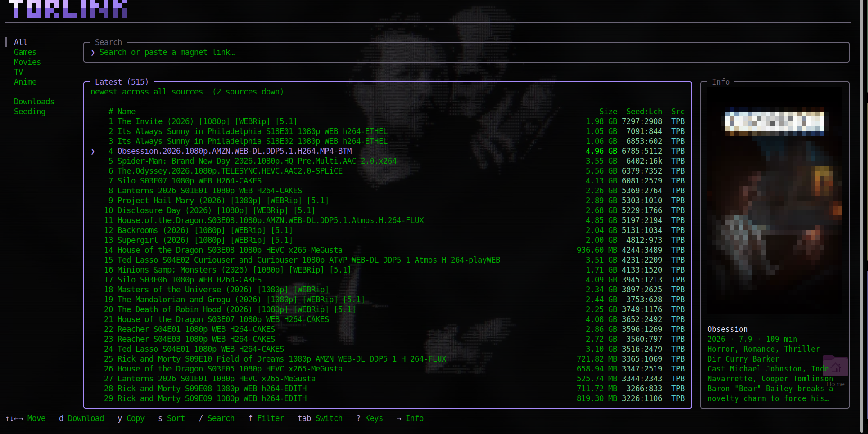
Task: Focus the search or magnet link field
Action: [466, 52]
